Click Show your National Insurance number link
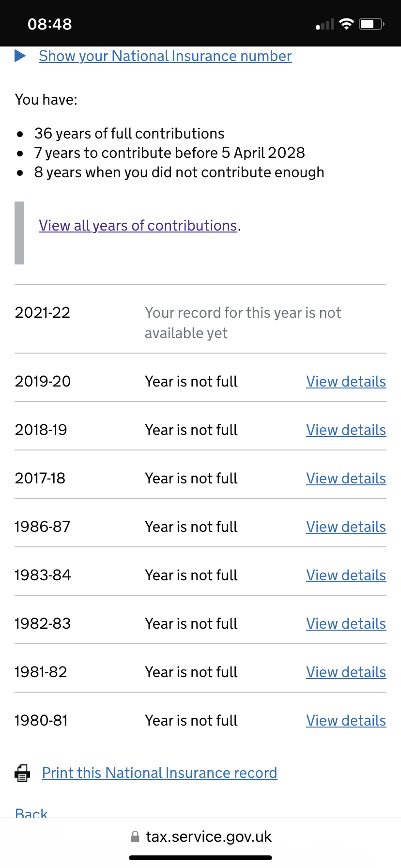The height and width of the screenshot is (868, 401). click(x=165, y=56)
